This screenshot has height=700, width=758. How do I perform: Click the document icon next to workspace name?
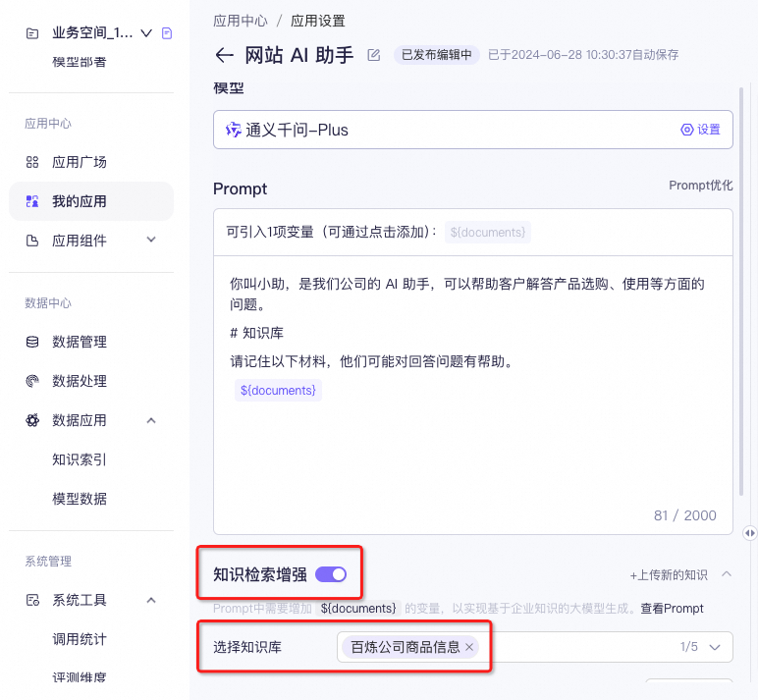click(x=167, y=33)
